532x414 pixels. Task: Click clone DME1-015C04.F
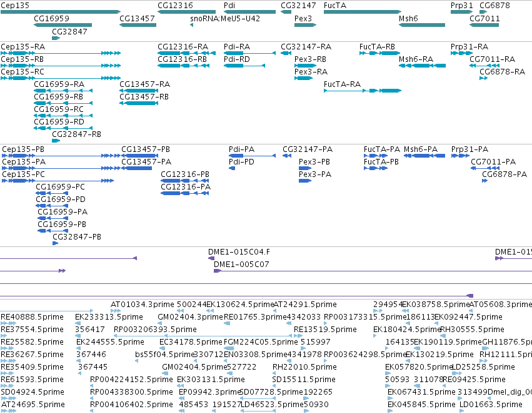point(239,252)
